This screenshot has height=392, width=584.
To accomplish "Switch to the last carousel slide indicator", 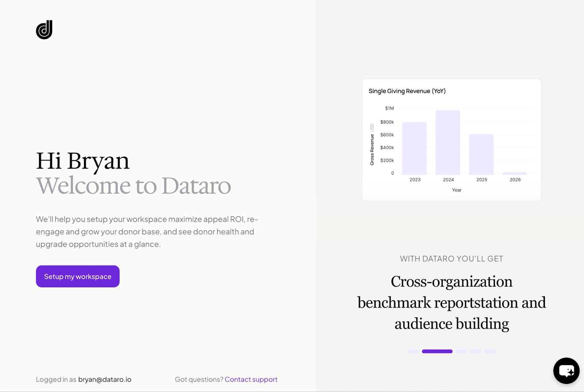I will 490,351.
